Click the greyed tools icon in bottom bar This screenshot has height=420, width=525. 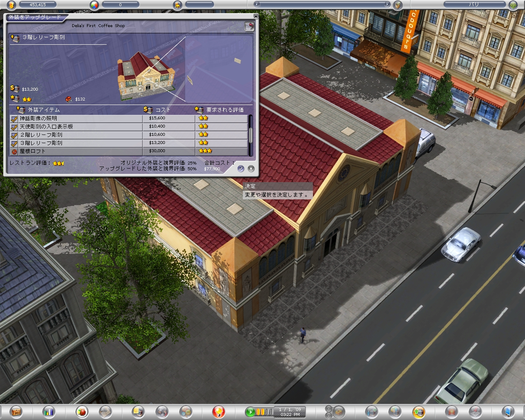click(475, 411)
